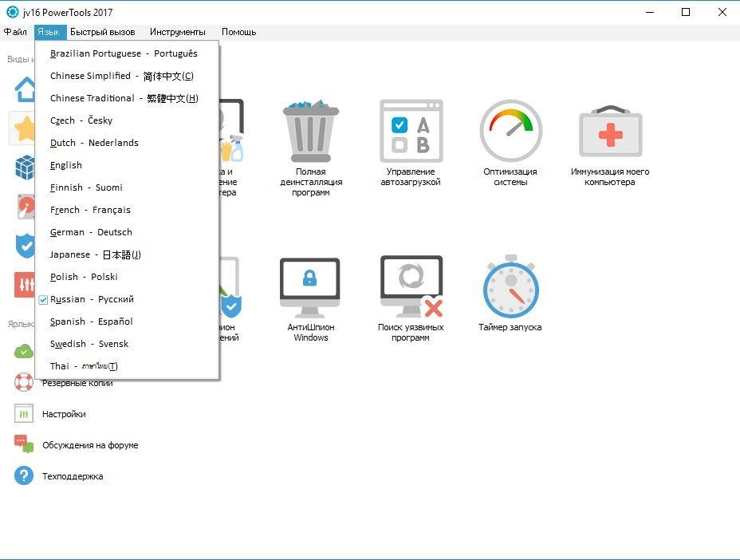
Task: Set the language to Thai
Action: click(x=127, y=366)
